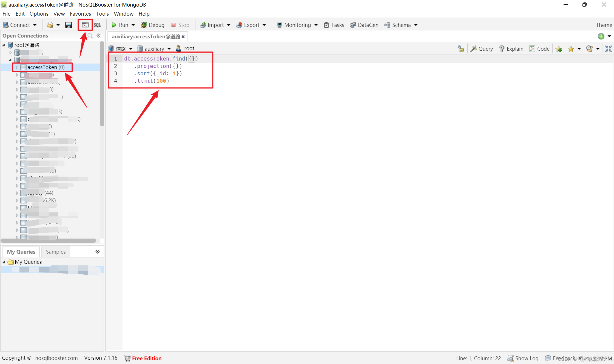
Task: Switch to the Samples tab
Action: pyautogui.click(x=56, y=252)
